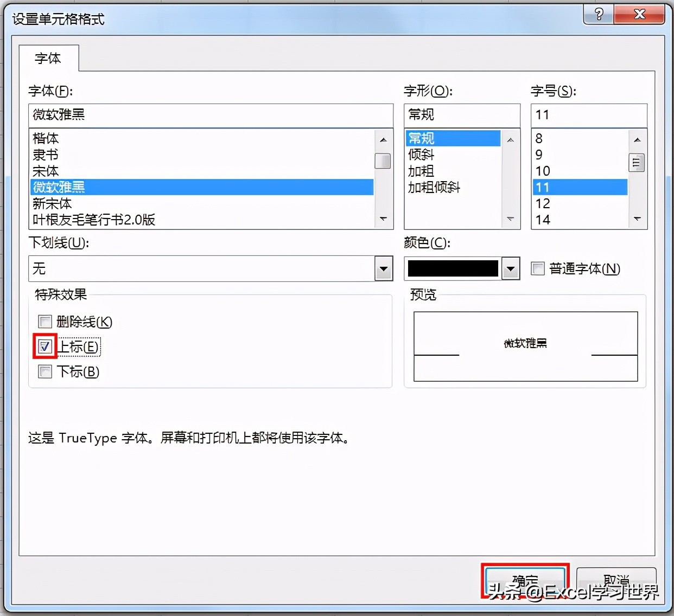This screenshot has width=674, height=616.
Task: Choose 倾斜 font style
Action: [453, 155]
